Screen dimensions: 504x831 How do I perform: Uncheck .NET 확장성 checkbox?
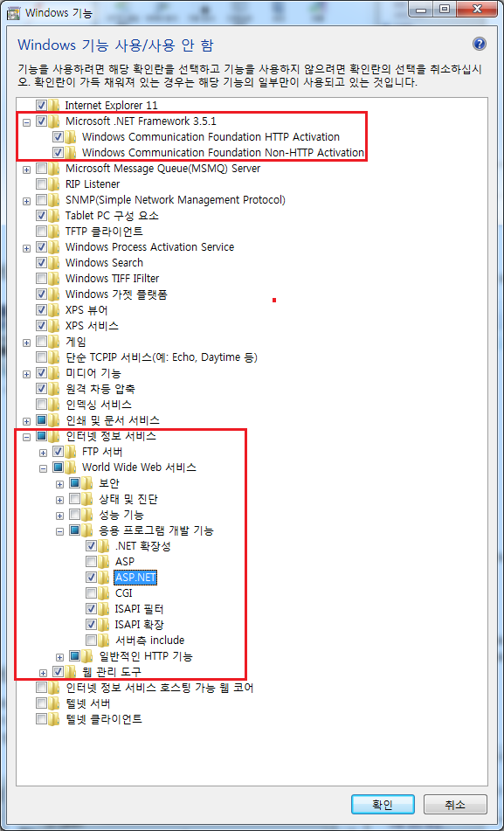tap(91, 545)
